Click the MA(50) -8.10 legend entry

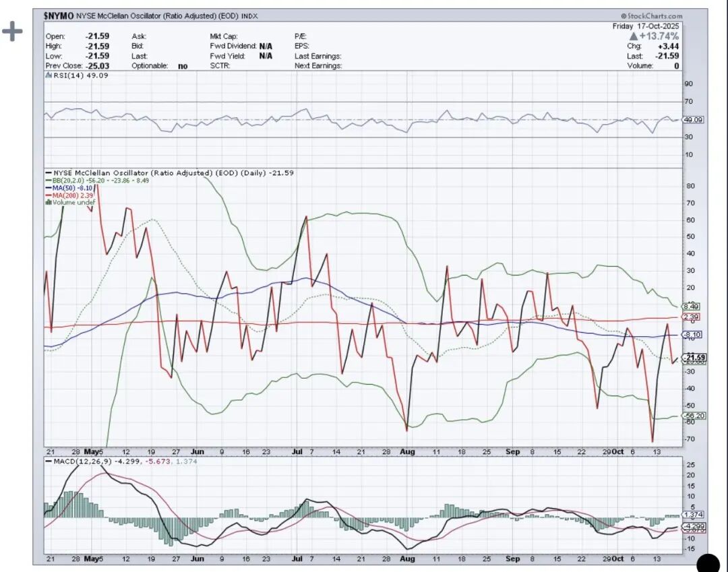click(69, 188)
